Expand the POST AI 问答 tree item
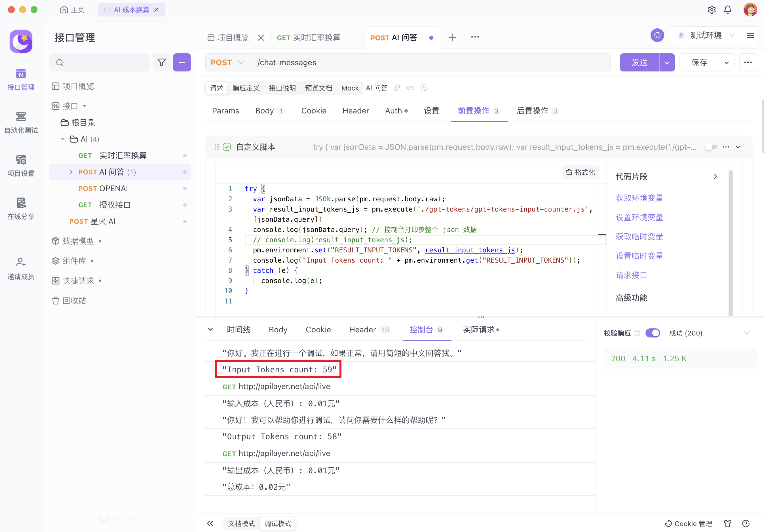 71,172
